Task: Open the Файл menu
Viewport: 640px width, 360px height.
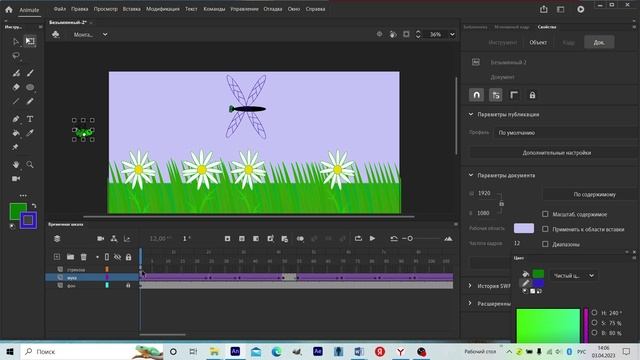Action: click(x=60, y=9)
